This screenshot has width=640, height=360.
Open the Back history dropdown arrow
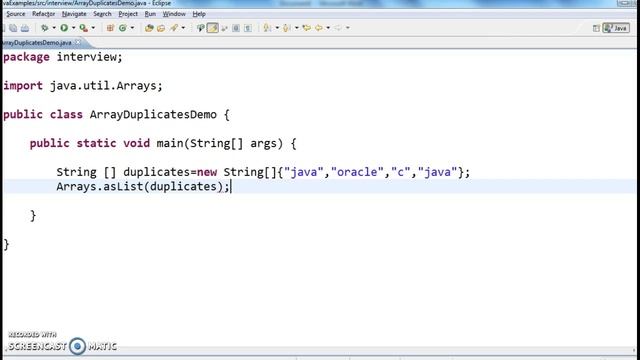point(328,28)
